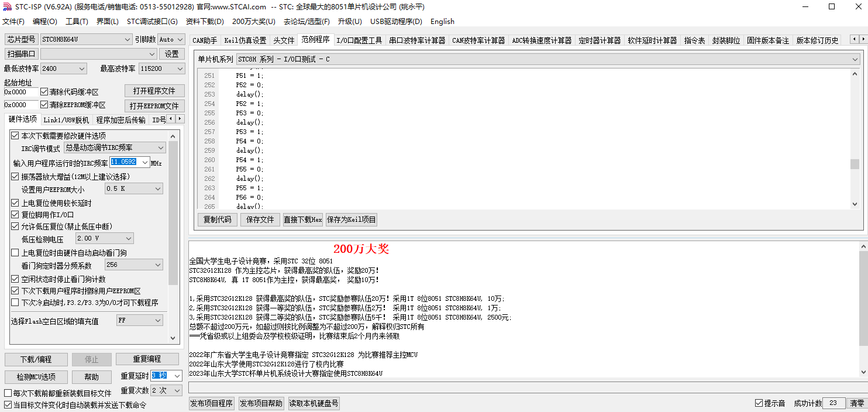Open the 文件(F) menu

pyautogui.click(x=13, y=22)
